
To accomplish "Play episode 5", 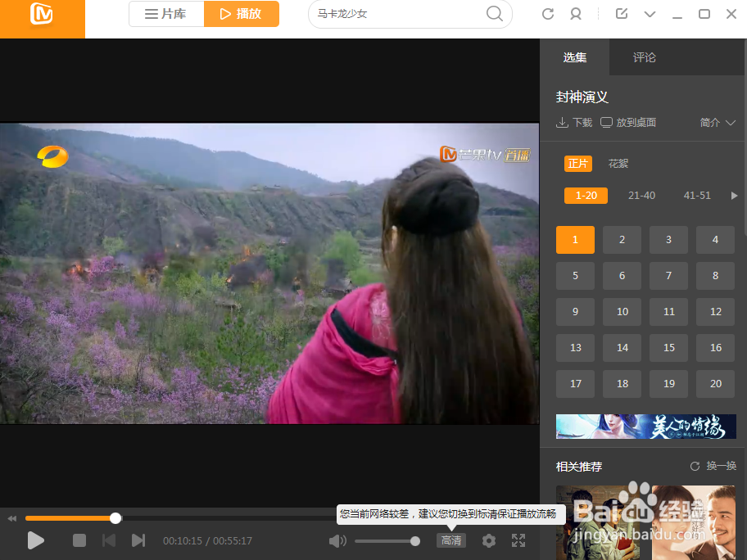I will [575, 276].
